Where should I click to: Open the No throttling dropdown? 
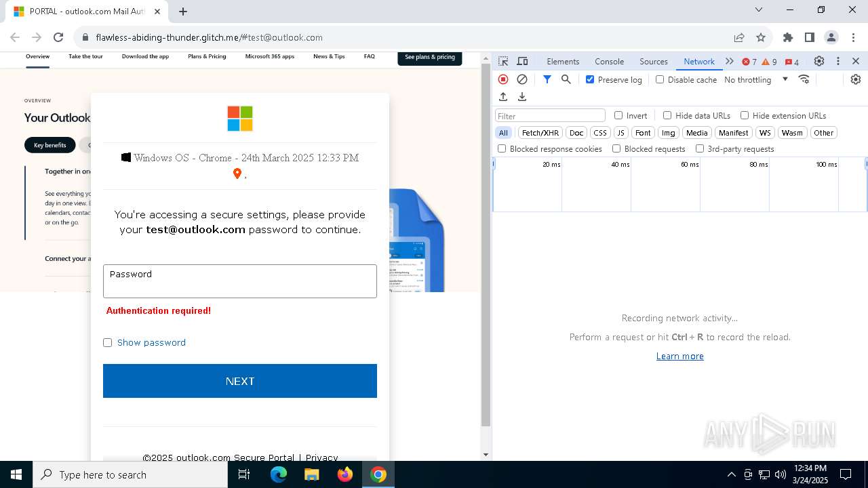755,79
